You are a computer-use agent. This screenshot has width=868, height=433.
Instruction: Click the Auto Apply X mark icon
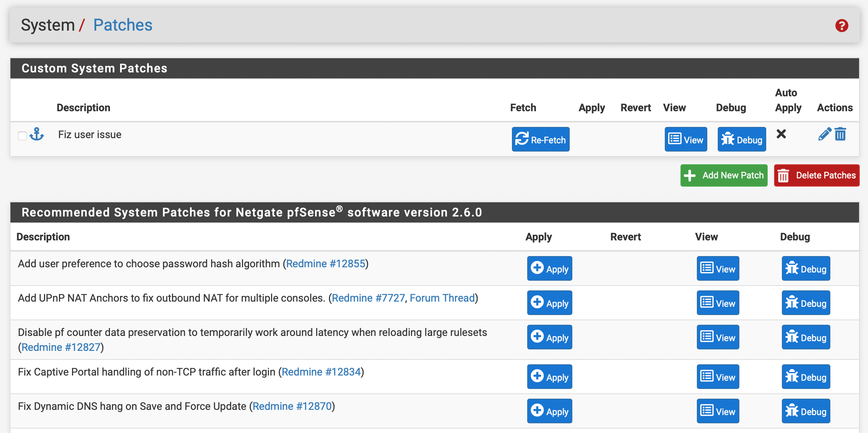point(781,134)
